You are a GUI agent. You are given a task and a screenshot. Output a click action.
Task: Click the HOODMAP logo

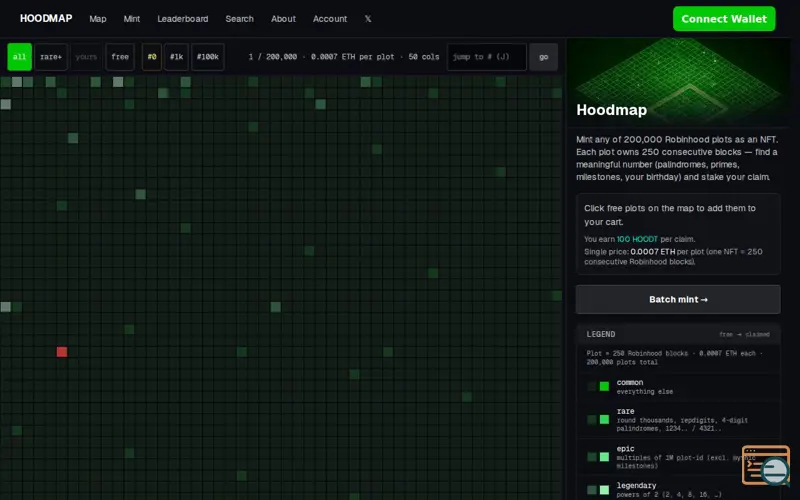point(46,18)
